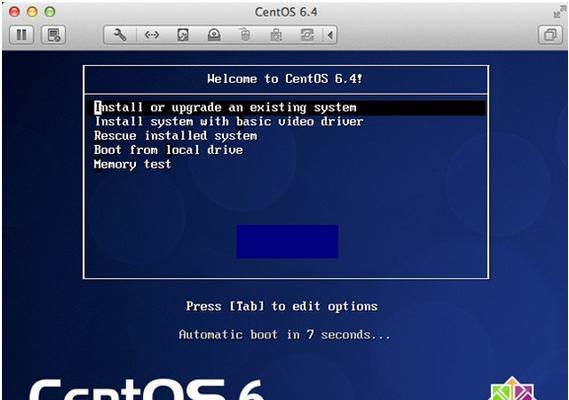
Task: Click the network adapter icon
Action: pyautogui.click(x=152, y=35)
